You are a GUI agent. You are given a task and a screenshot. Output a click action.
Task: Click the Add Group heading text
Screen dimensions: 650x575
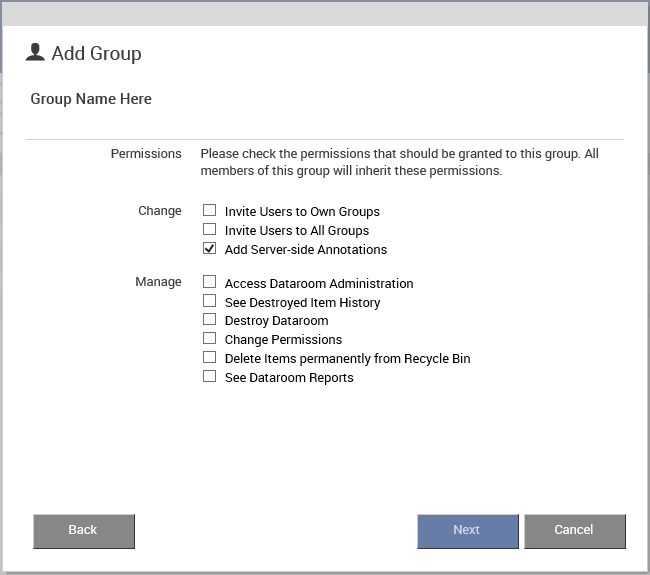point(96,53)
